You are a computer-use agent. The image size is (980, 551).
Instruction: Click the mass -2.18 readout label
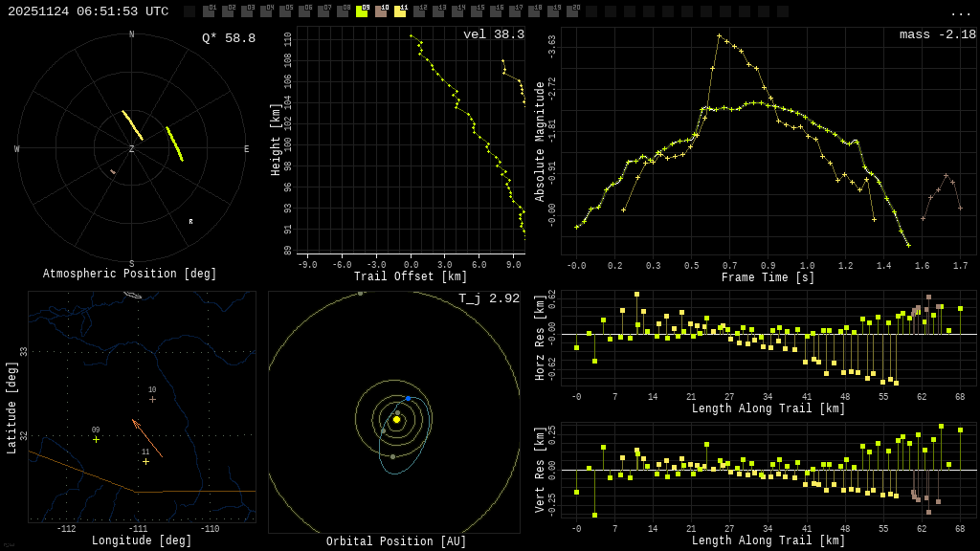tap(937, 34)
